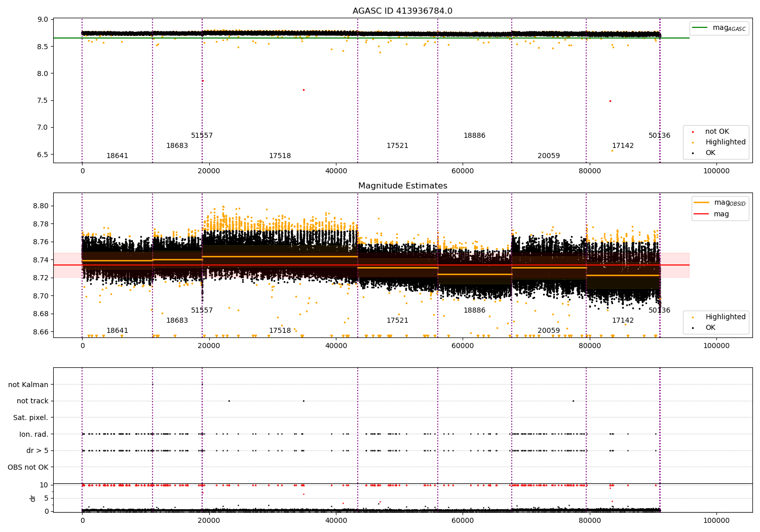Click the 'not track' axis label
760x532 pixels.
click(x=32, y=401)
